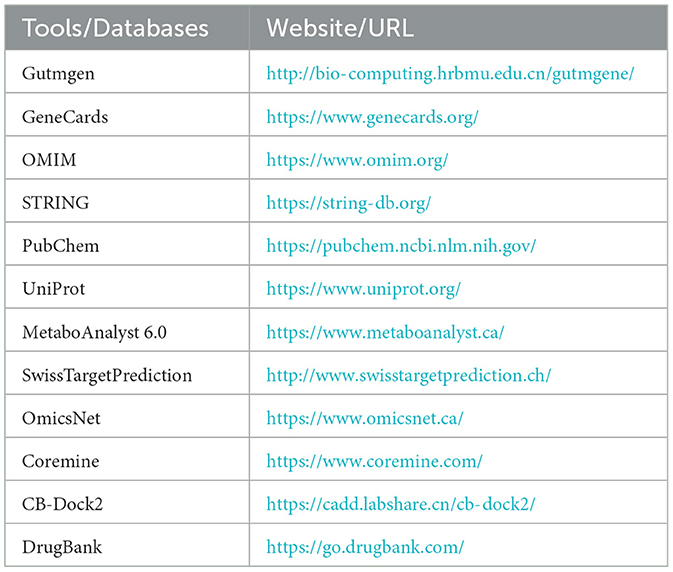Screen dimensions: 673x572
Task: Visit the metaboanalyst.ca link
Action: tap(385, 332)
